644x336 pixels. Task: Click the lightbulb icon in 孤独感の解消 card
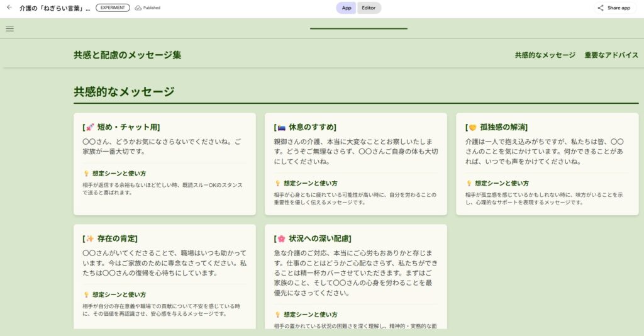click(469, 184)
